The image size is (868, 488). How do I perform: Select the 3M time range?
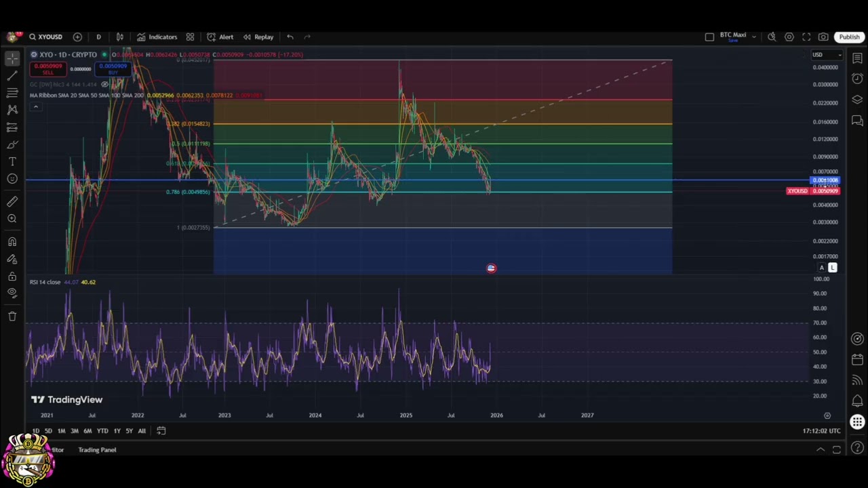75,431
